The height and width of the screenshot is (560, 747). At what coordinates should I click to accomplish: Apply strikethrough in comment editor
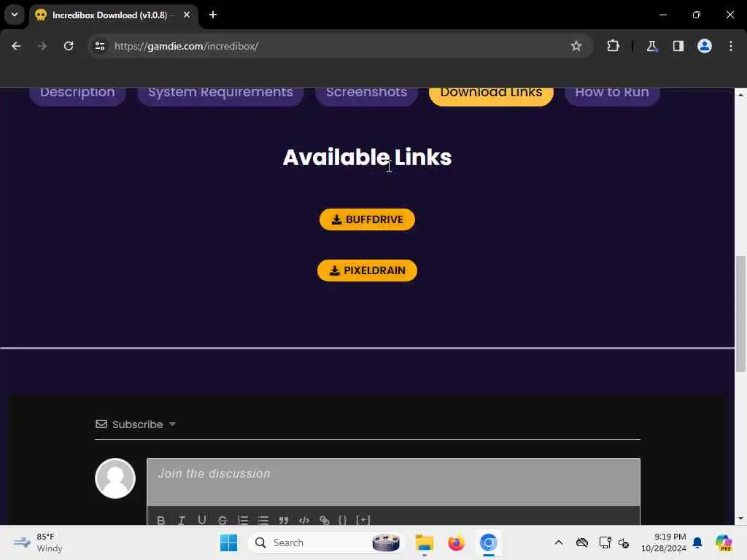222,520
